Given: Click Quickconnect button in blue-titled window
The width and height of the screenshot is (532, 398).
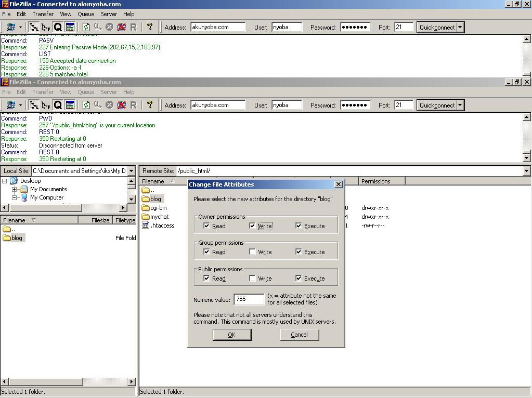Looking at the screenshot, I should click(437, 27).
